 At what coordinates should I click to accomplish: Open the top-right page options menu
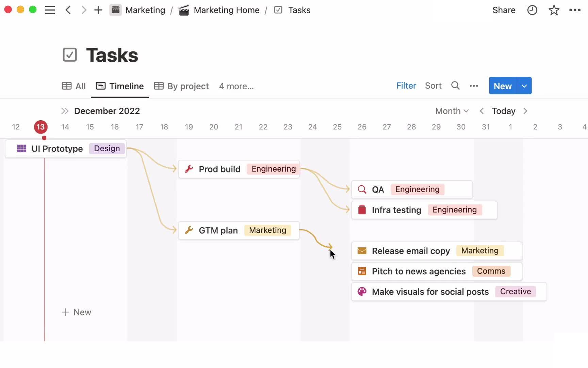(x=575, y=10)
